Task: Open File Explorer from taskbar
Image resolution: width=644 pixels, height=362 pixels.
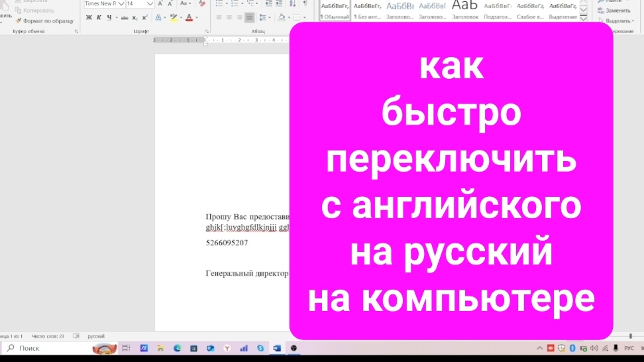Action: [160, 349]
